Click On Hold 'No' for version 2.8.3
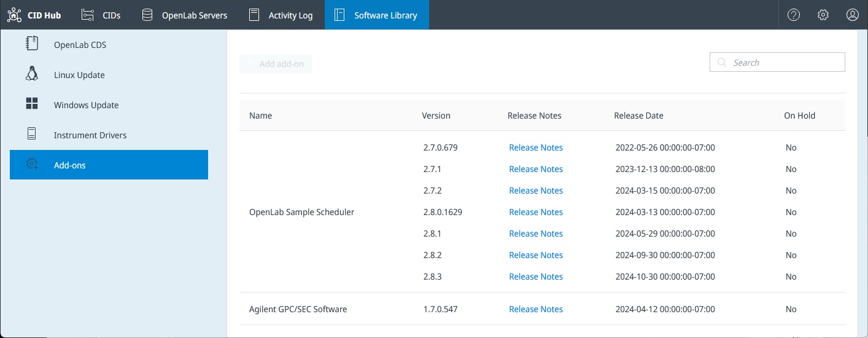The width and height of the screenshot is (868, 338). tap(791, 277)
